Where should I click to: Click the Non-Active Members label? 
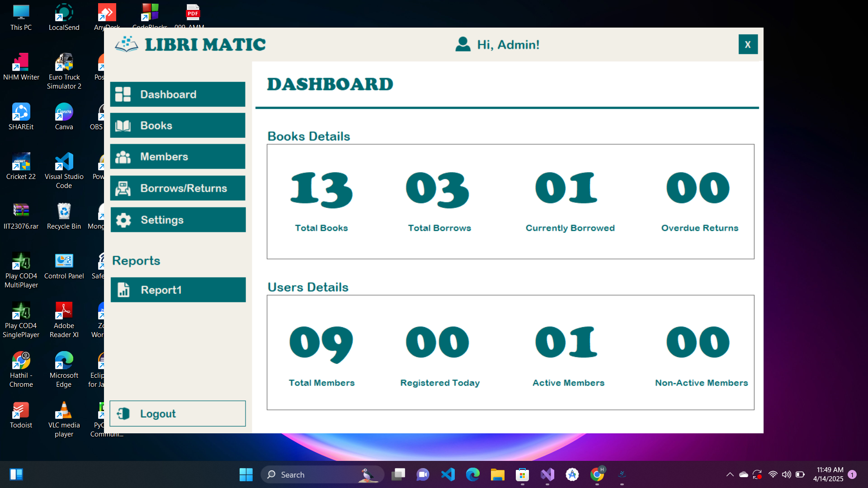point(701,383)
